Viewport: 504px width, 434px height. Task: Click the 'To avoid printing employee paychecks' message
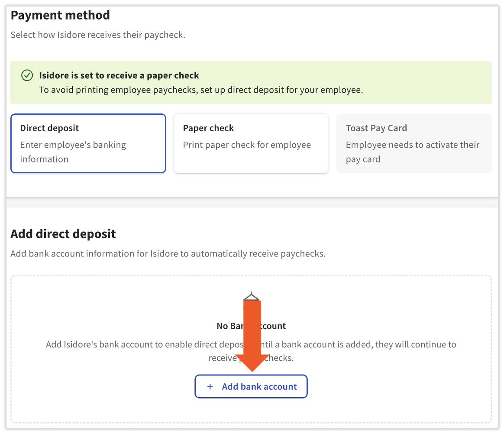(201, 90)
